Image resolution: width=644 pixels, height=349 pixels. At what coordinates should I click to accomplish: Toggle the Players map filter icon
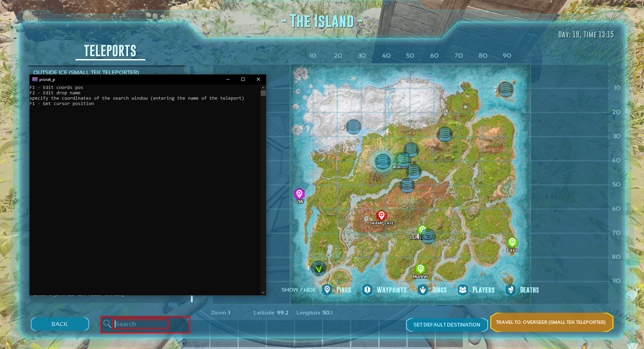tap(463, 290)
